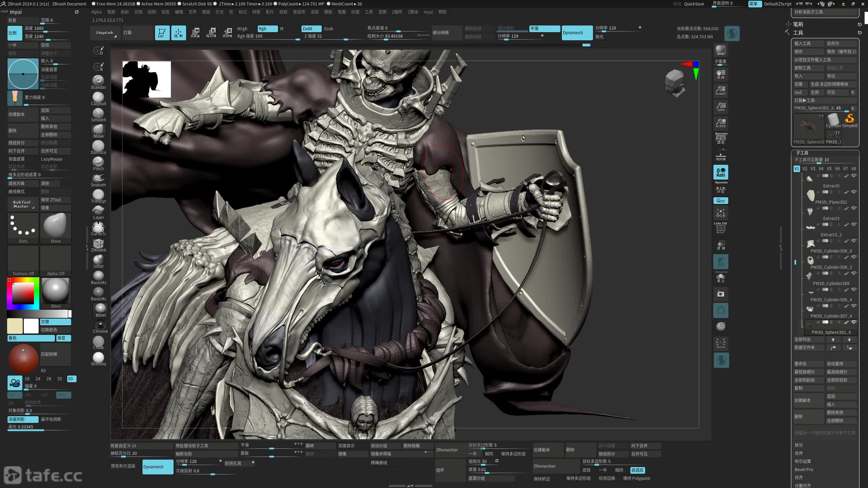Select the Smooth brush icon
Screen dimensions: 868x488
click(98, 114)
